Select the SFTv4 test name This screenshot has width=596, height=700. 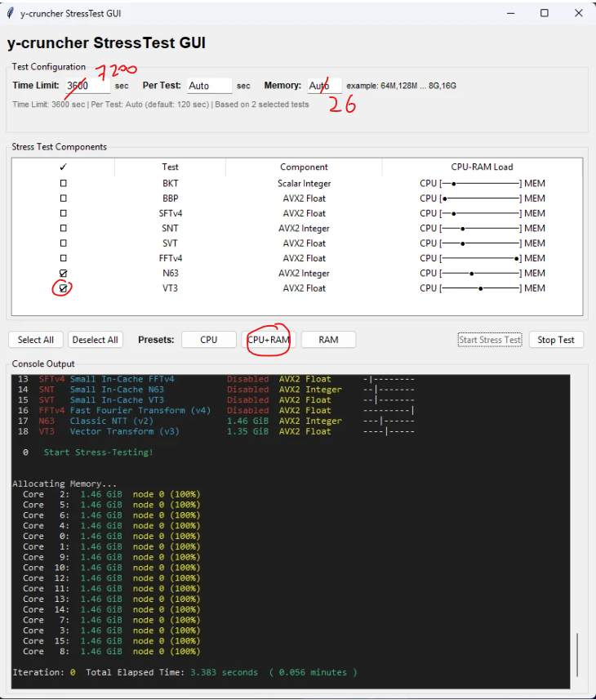click(x=170, y=213)
